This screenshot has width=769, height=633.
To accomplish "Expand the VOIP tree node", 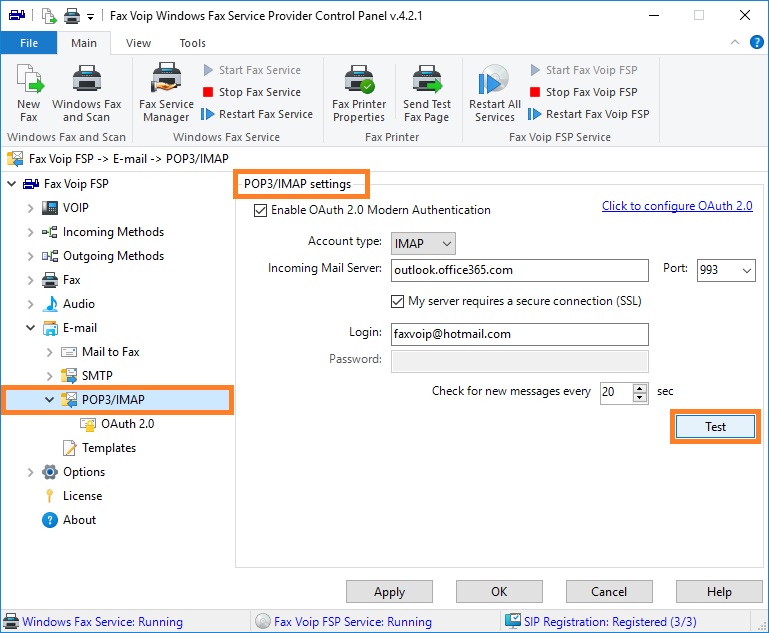I will [30, 208].
